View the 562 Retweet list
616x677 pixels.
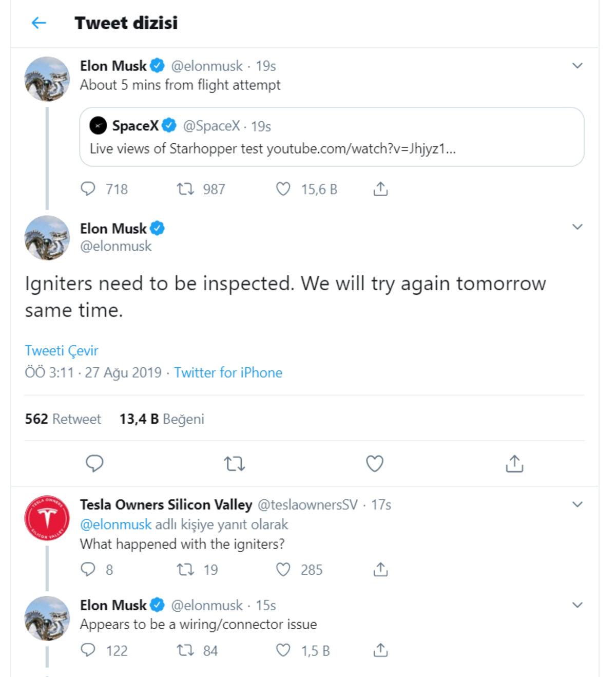[x=63, y=419]
